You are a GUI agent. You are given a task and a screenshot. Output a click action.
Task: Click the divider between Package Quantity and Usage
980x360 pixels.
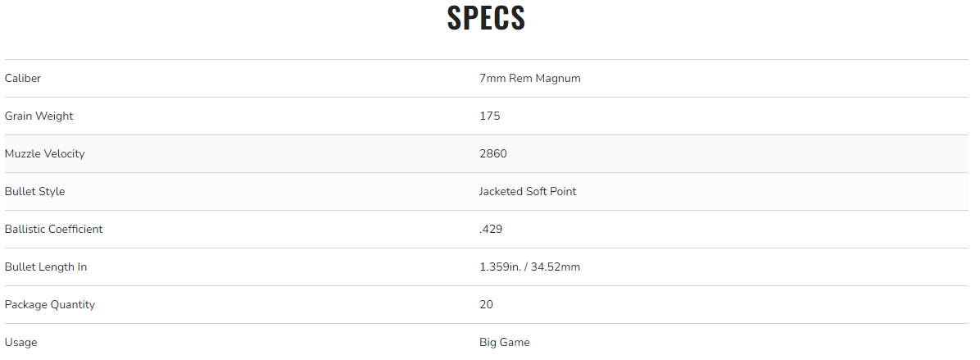click(x=486, y=323)
